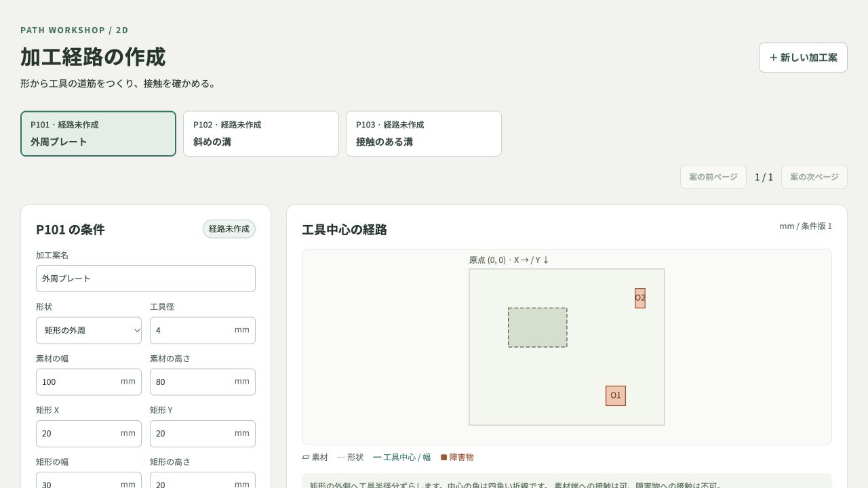
Task: Focus the 工具径 input field
Action: (203, 330)
